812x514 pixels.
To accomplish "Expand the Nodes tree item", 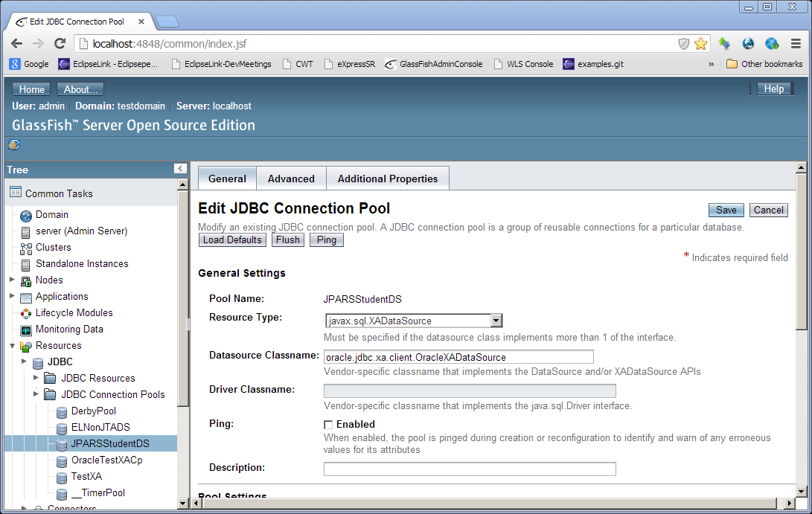I will tap(12, 280).
